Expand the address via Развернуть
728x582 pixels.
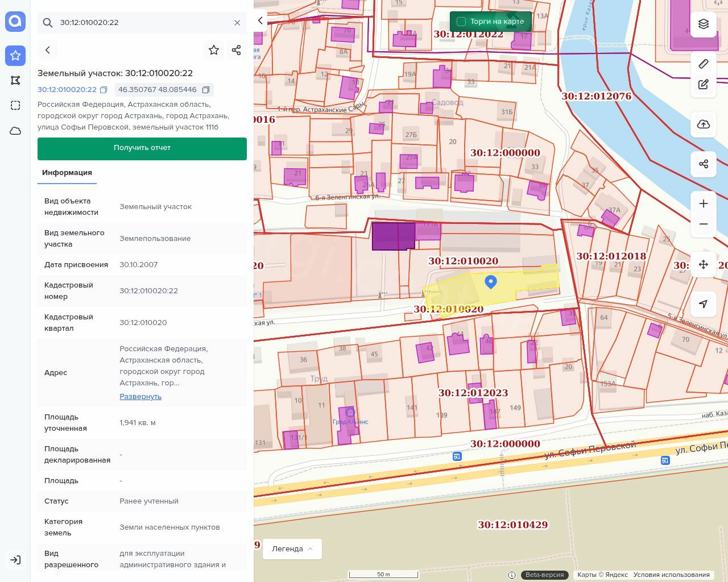(140, 397)
